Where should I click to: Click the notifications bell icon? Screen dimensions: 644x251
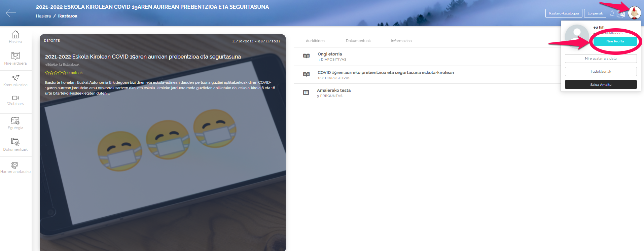click(612, 13)
